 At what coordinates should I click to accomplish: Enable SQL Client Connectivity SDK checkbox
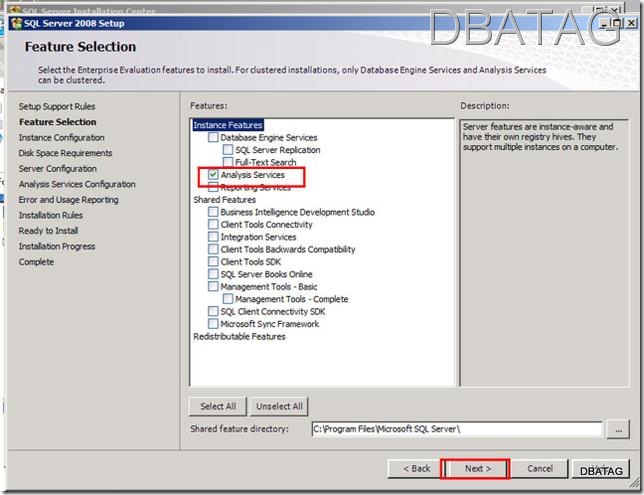[213, 311]
